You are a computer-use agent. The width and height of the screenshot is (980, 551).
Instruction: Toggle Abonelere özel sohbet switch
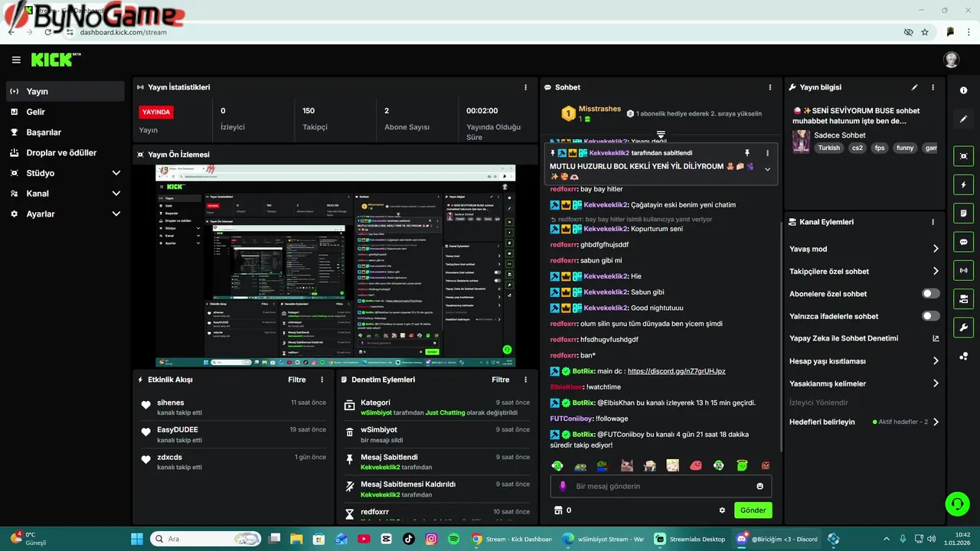[930, 294]
